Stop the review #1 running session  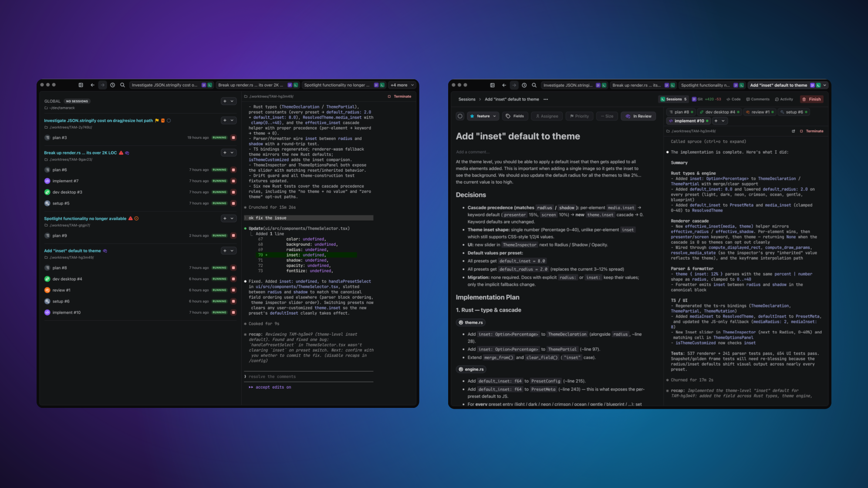tap(233, 290)
